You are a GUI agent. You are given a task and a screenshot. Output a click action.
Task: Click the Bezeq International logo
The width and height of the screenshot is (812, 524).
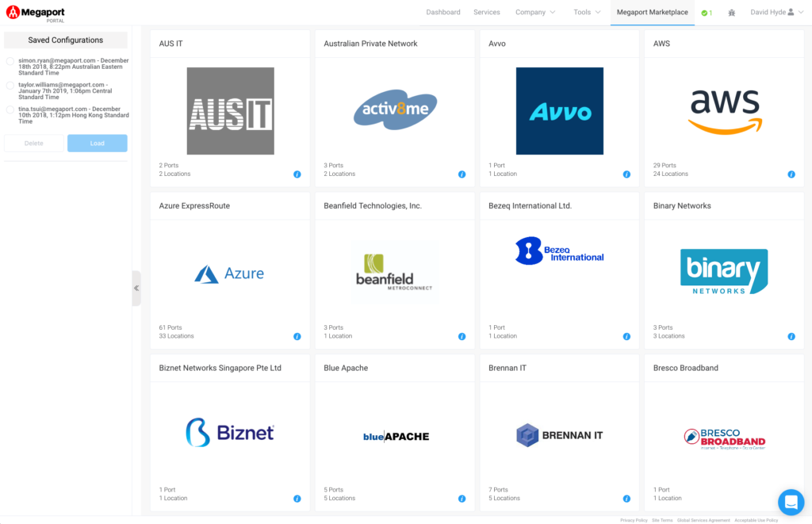click(559, 251)
